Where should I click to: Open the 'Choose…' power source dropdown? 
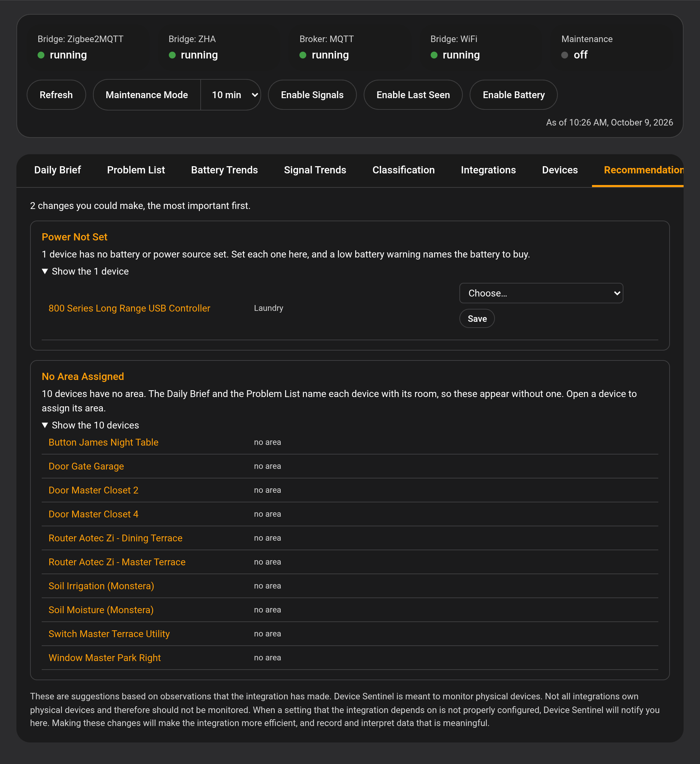[x=541, y=293]
